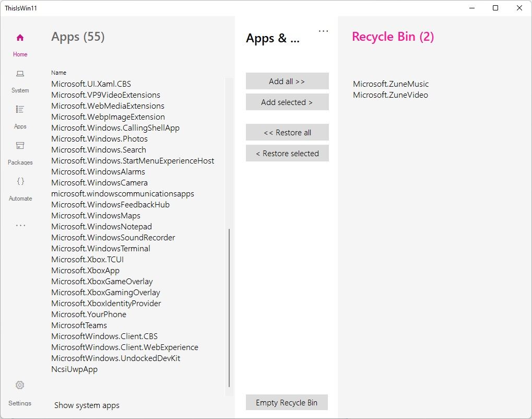Click the Empty Recycle Bin button
Image resolution: width=532 pixels, height=419 pixels.
(287, 402)
